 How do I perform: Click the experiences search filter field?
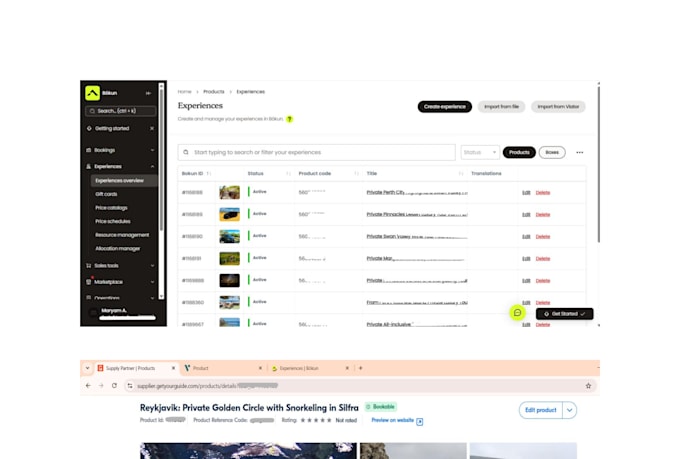317,152
